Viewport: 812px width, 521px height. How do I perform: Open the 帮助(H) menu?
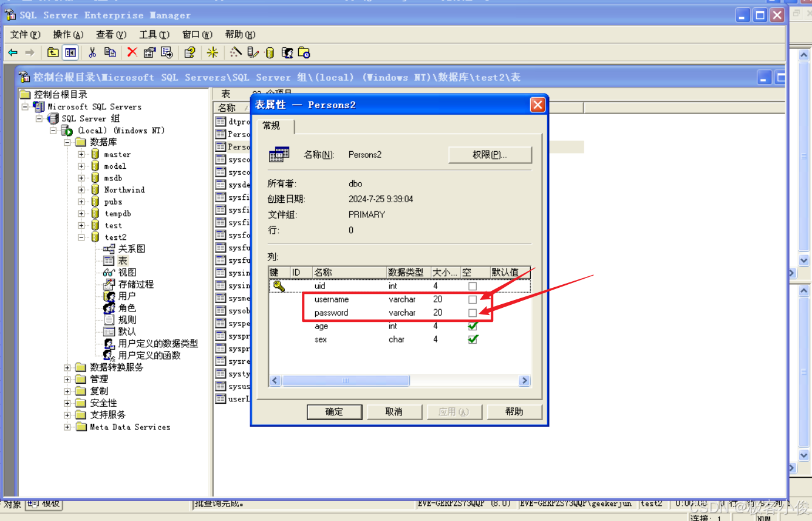(x=240, y=35)
